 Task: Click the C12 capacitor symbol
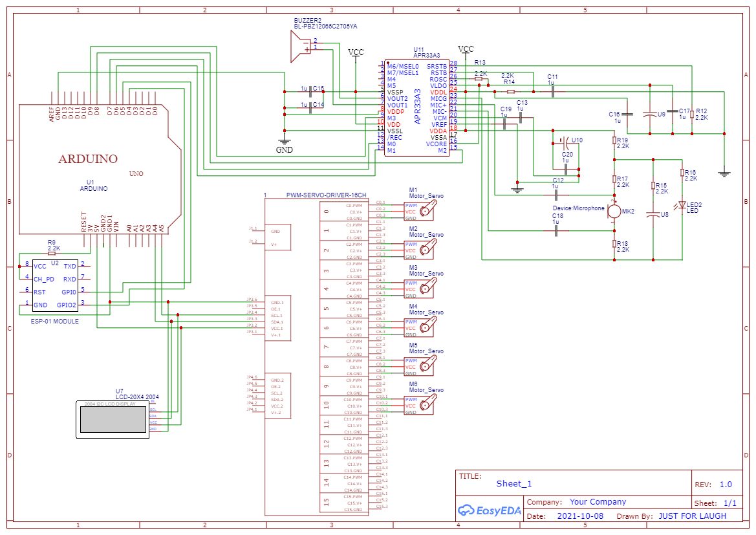point(556,195)
